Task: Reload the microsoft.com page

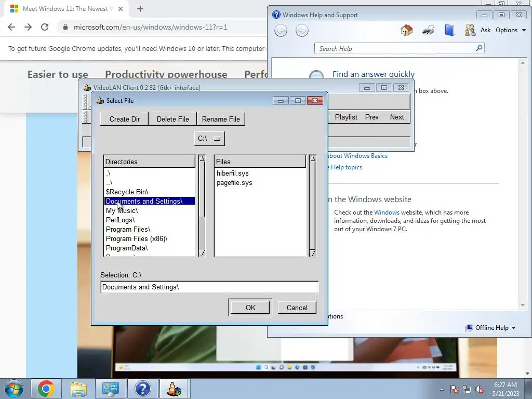Action: tap(45, 27)
